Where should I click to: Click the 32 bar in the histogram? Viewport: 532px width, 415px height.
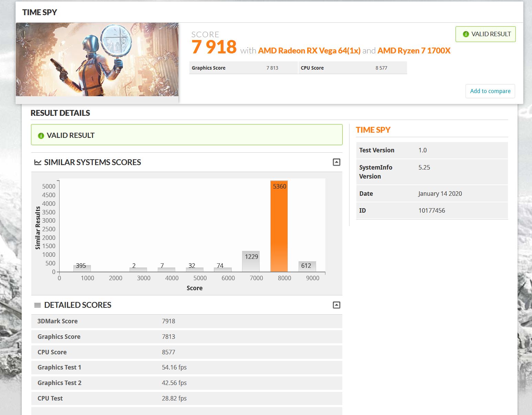coord(195,270)
